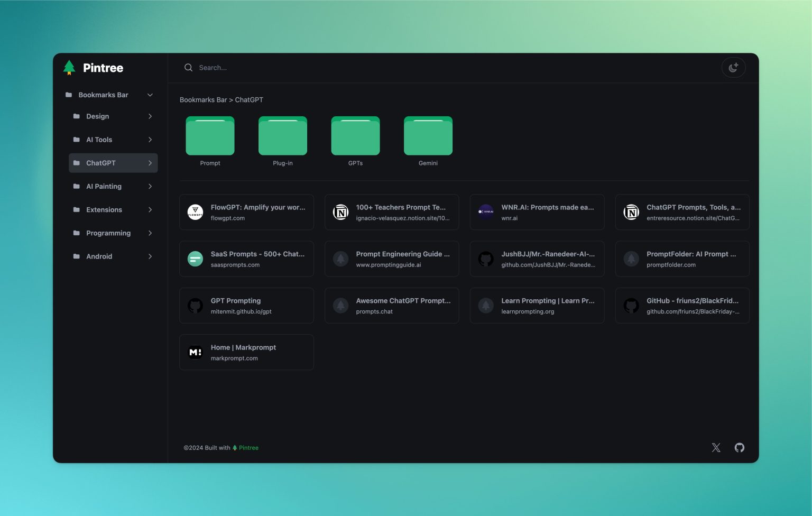Open the Gemini folder icon
812x516 pixels.
tap(428, 136)
